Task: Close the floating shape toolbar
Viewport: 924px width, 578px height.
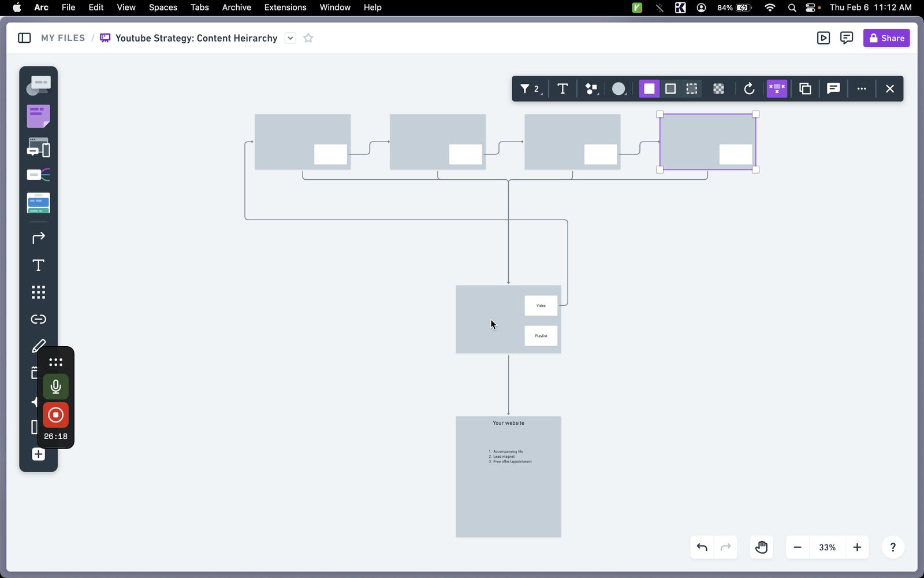Action: (889, 89)
